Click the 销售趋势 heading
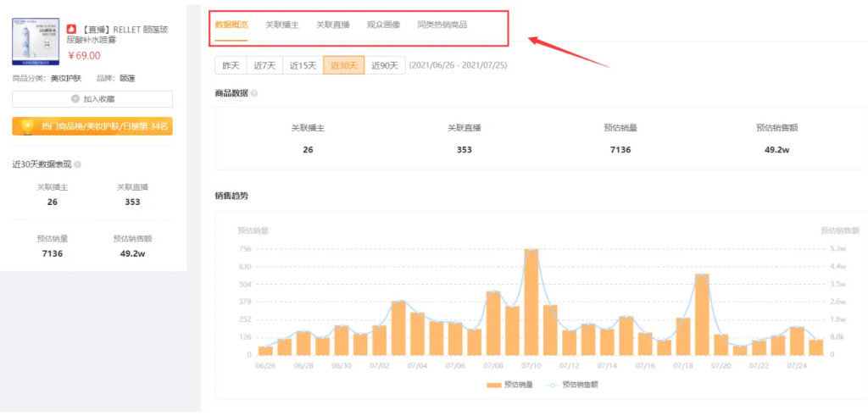The width and height of the screenshot is (868, 416). click(x=231, y=195)
